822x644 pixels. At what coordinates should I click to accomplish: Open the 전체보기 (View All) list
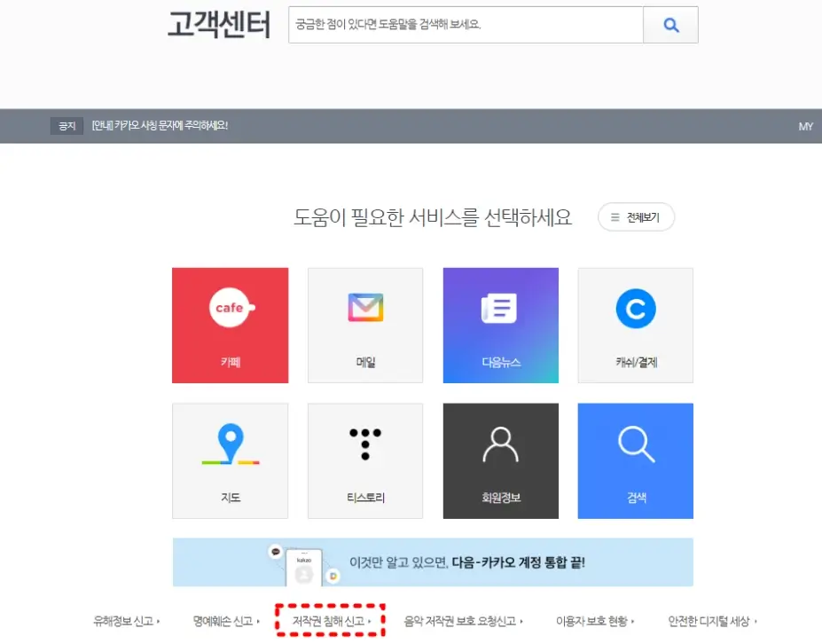pyautogui.click(x=636, y=216)
